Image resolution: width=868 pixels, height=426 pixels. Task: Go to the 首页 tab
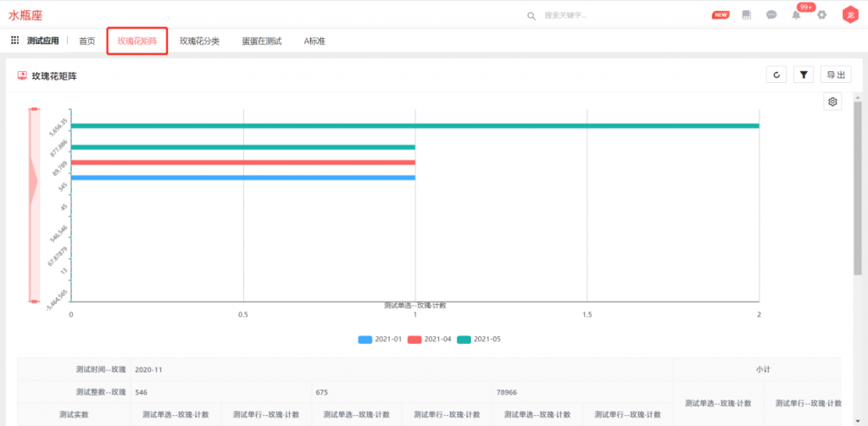86,41
